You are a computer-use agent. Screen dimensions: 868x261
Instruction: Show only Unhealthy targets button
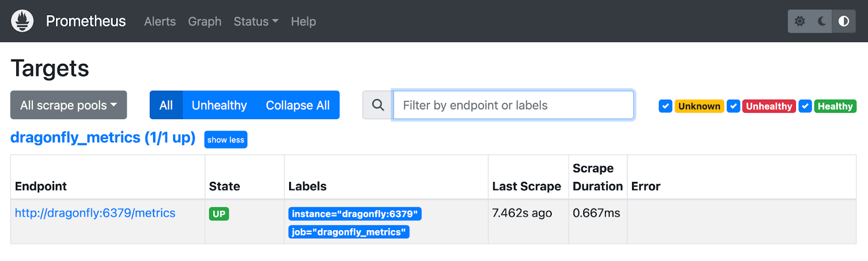(219, 105)
